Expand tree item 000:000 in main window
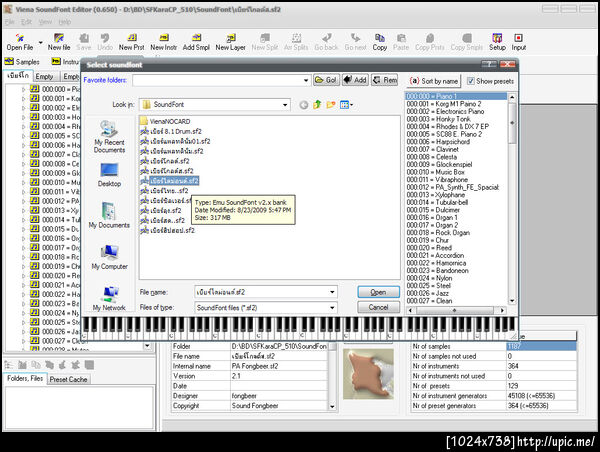Viewport: 600px width, 452px height. 23,89
